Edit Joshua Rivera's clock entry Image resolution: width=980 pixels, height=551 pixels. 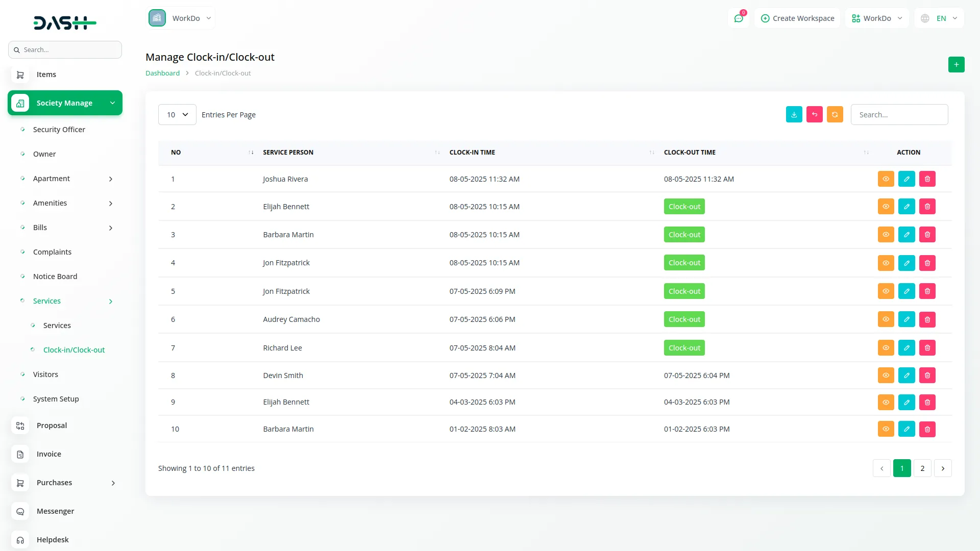[906, 179]
